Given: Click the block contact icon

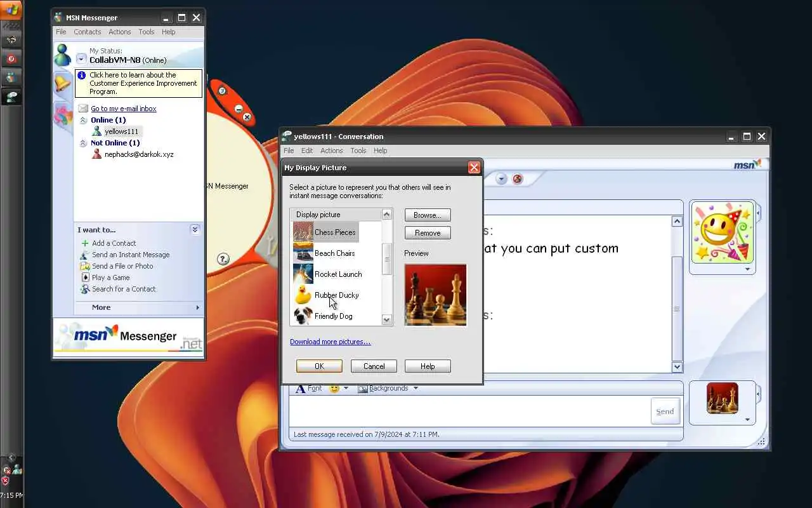Looking at the screenshot, I should tap(518, 179).
